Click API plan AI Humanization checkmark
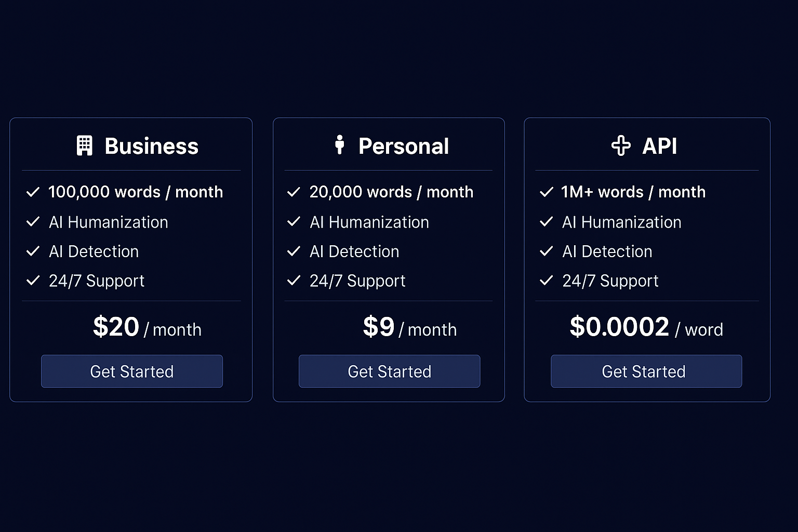This screenshot has height=532, width=798. tap(547, 222)
